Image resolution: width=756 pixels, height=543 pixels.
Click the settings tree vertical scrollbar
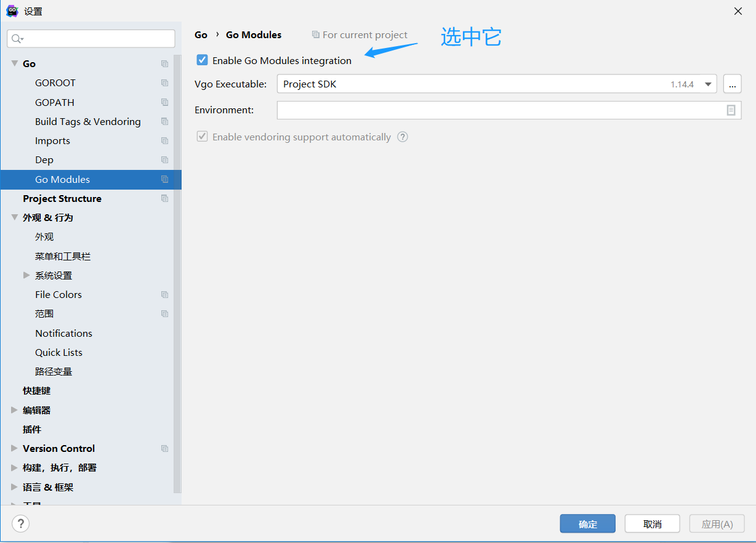pyautogui.click(x=177, y=274)
